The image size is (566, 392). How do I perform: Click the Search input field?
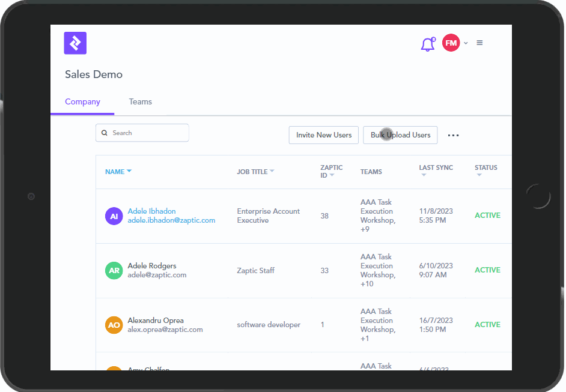click(147, 133)
